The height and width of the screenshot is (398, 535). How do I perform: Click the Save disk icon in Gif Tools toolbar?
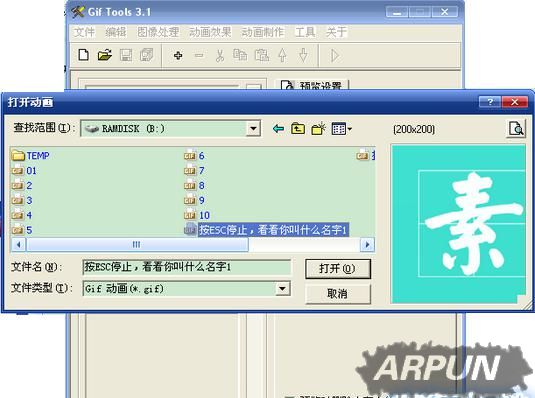coord(126,55)
